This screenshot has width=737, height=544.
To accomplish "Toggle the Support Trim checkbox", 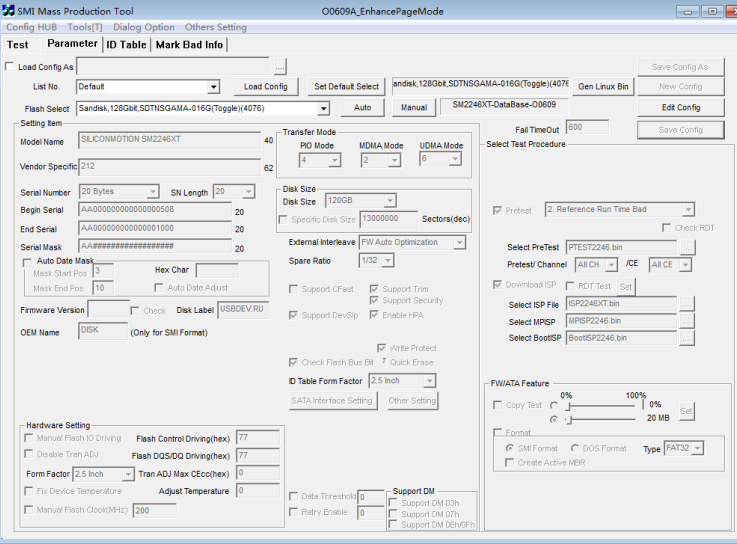I will 374,289.
